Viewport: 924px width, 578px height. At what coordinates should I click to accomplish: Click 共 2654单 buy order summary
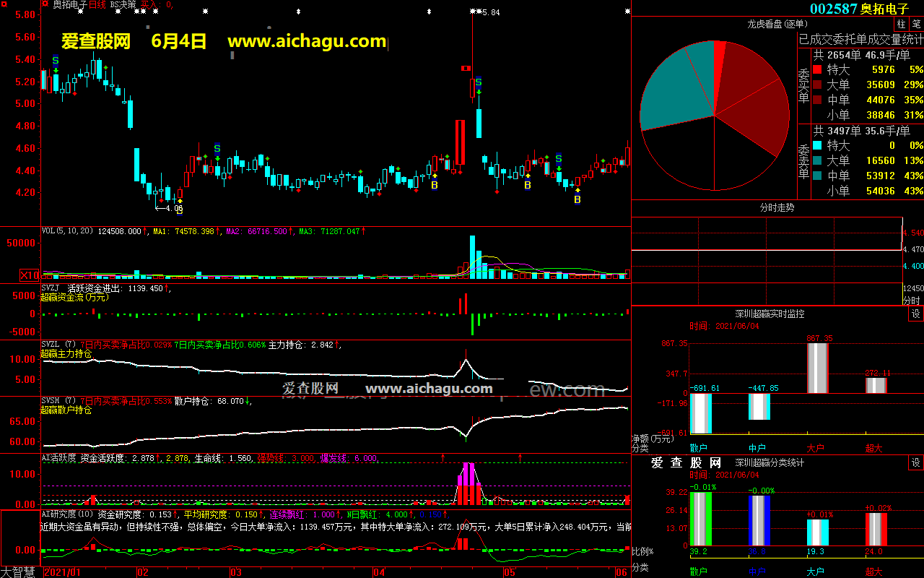pyautogui.click(x=837, y=55)
